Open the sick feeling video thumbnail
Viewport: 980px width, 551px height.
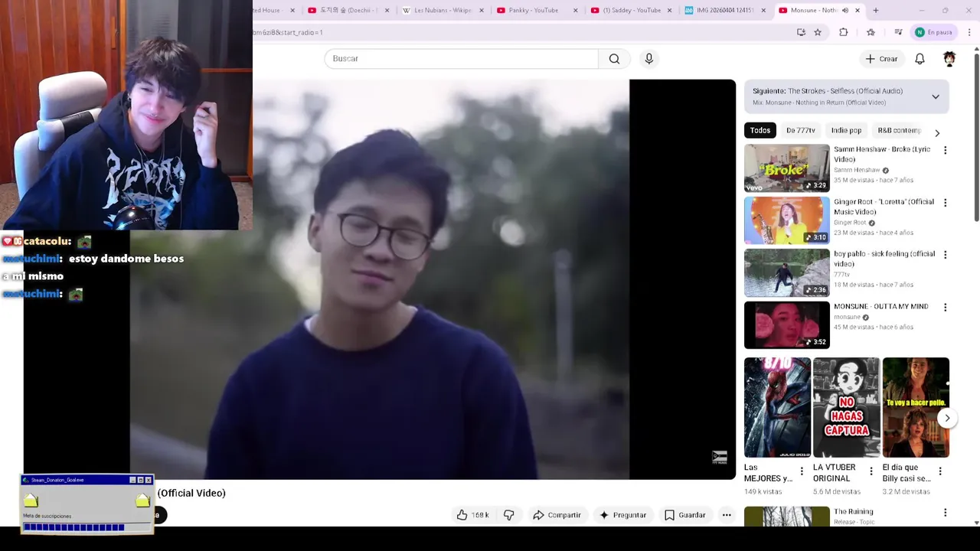tap(786, 272)
